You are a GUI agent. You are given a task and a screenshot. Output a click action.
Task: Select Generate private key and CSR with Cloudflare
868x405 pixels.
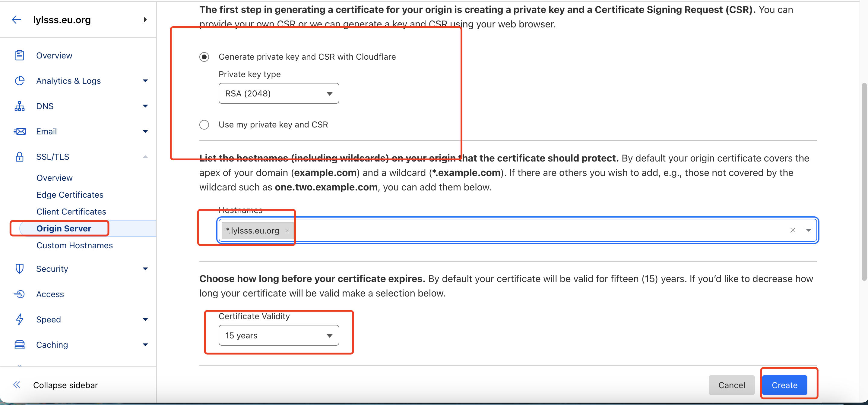pyautogui.click(x=204, y=57)
